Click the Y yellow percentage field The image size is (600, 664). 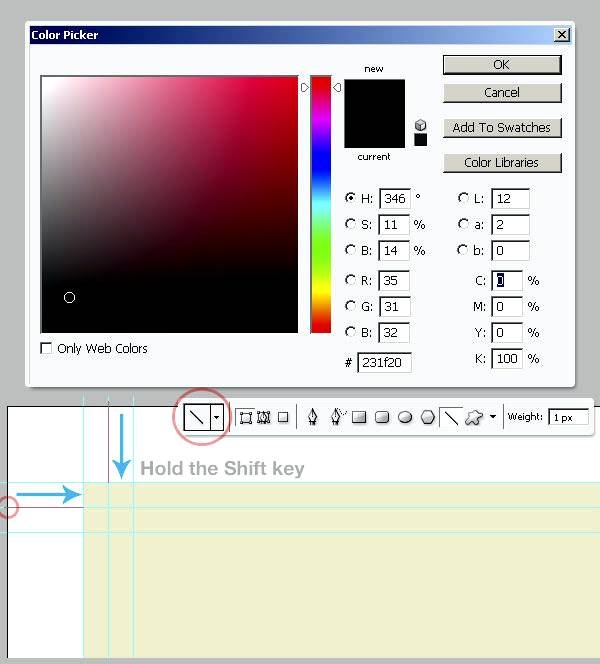click(x=507, y=333)
